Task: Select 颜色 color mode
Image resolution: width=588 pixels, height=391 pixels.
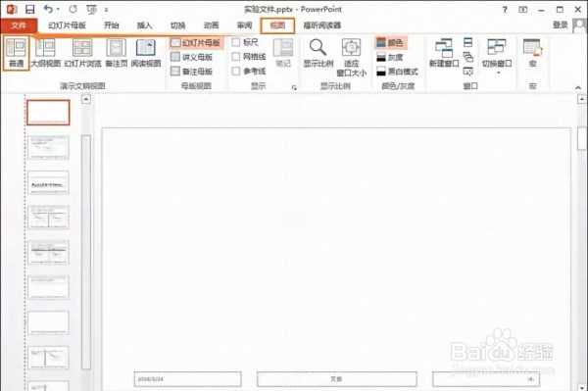Action: pos(390,43)
